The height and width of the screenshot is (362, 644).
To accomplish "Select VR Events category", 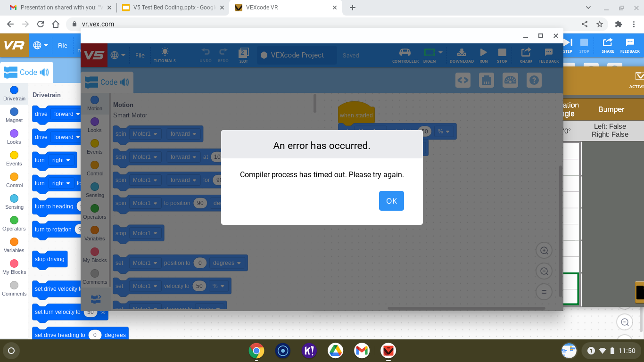I will (14, 158).
